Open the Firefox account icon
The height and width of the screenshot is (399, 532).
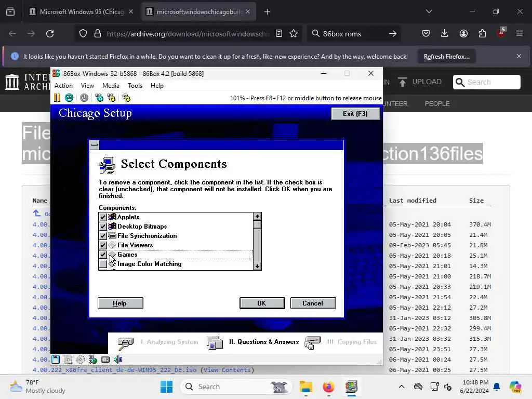[463, 34]
